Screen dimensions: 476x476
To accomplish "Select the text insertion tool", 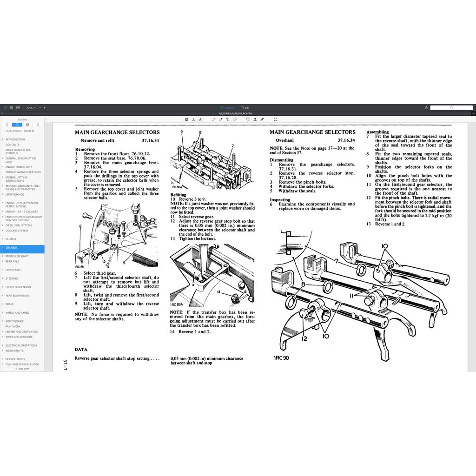I will click(x=228, y=119).
